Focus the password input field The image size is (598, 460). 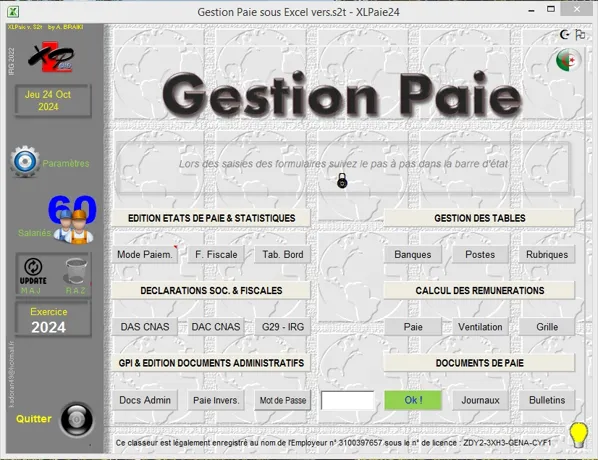coord(347,400)
